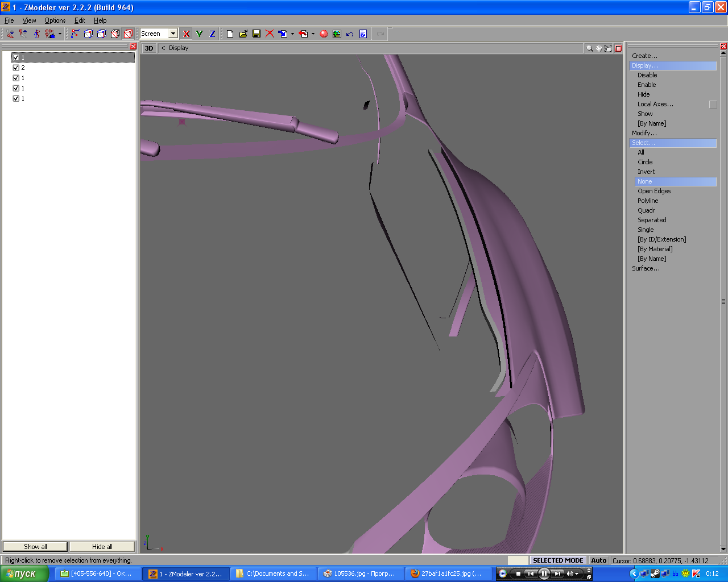Choose Enable under Display
Screen dimensions: 728x582
[x=647, y=85]
